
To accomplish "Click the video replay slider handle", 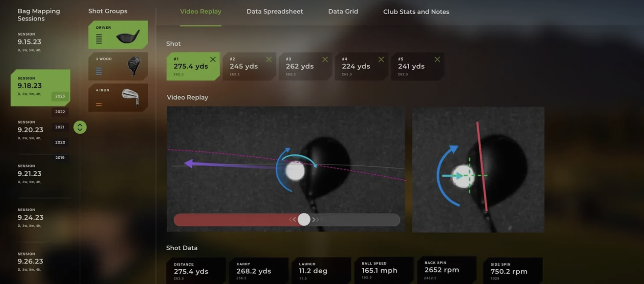I will (x=304, y=219).
